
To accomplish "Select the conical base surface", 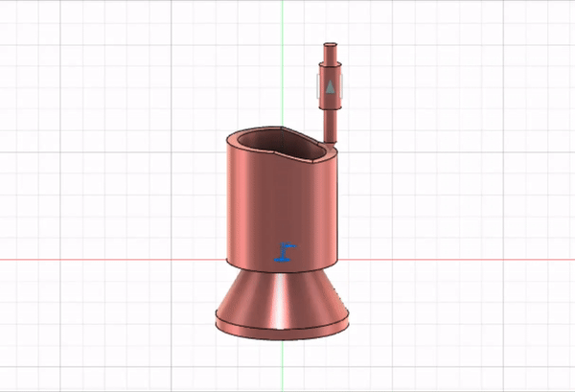I will [282, 298].
